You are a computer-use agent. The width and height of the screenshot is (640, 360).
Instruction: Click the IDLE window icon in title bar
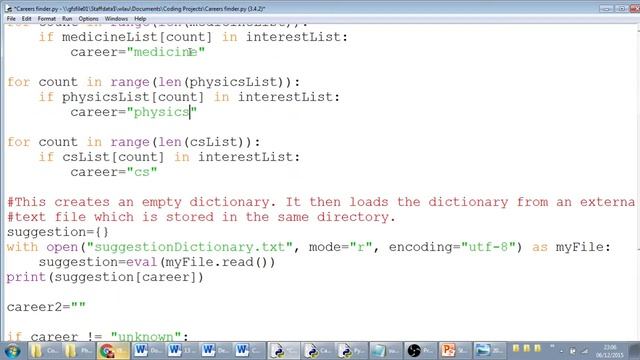[9, 8]
